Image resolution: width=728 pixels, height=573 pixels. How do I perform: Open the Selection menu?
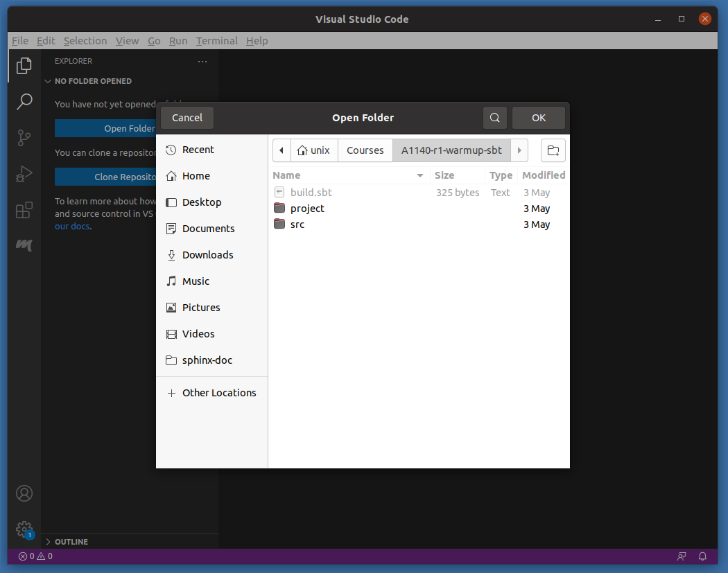coord(85,41)
